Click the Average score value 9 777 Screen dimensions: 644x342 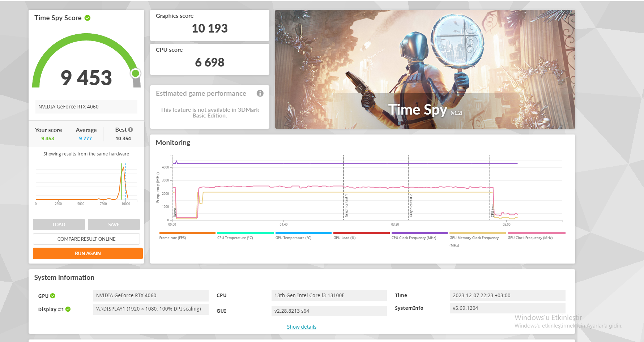[86, 138]
